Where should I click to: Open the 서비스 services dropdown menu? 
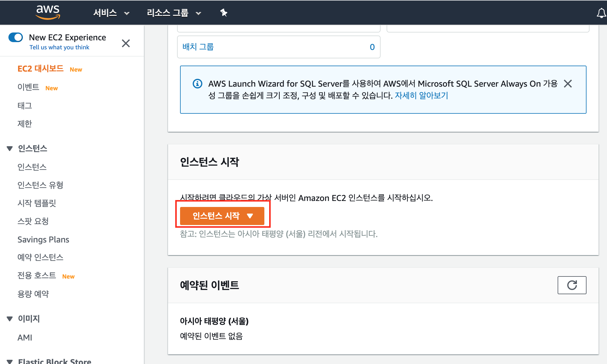pos(111,13)
